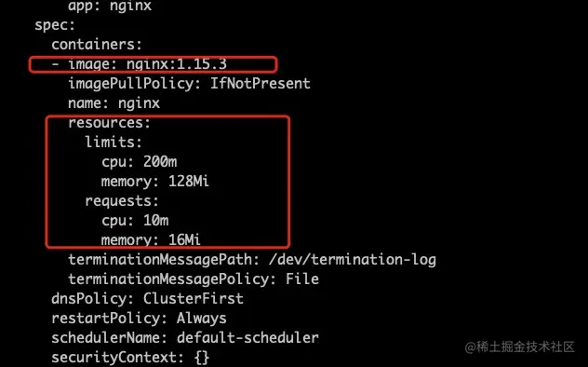Screen dimensions: 588x367
Task: Click the securityContext: {} line
Action: click(x=130, y=358)
